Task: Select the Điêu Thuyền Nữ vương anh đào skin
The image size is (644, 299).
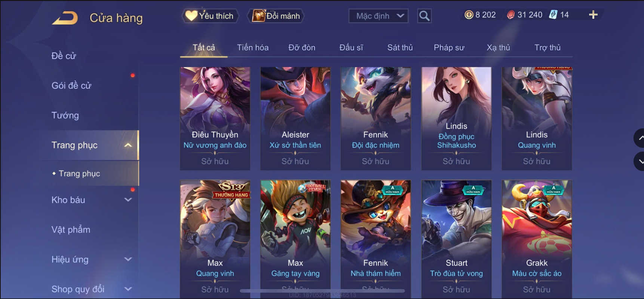Action: [x=215, y=119]
